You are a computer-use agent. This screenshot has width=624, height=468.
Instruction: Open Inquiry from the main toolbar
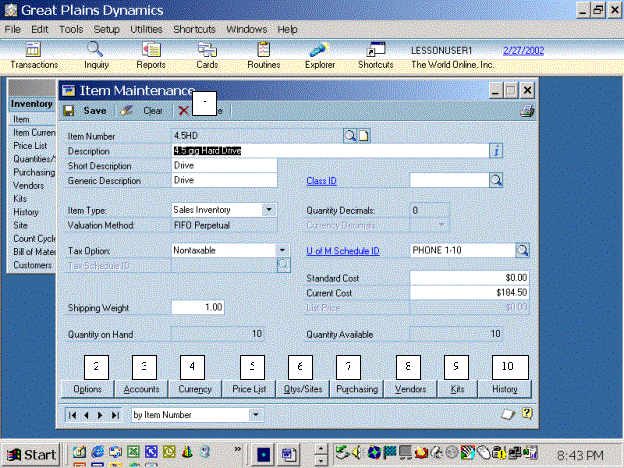point(96,55)
